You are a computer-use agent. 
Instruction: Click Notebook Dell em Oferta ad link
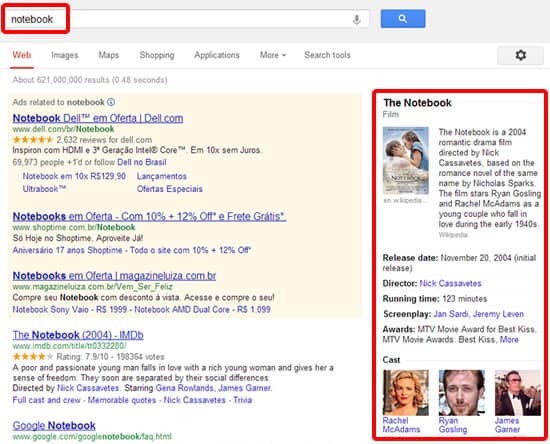[98, 118]
